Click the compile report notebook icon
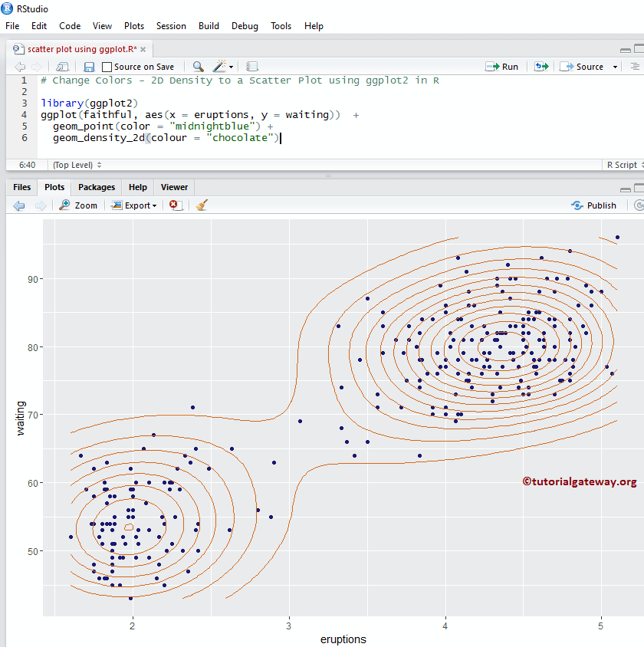Screen dimensions: 644x647 pos(252,67)
